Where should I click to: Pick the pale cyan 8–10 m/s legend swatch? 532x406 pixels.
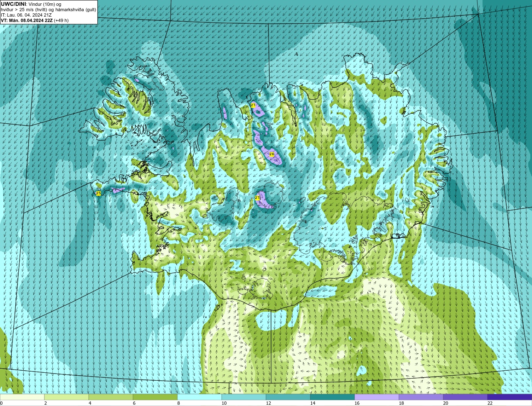tap(199, 397)
